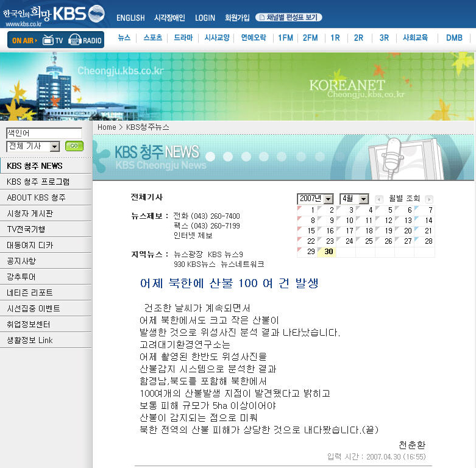Open 시선집중 이벤트 sidebar item
Image resolution: width=476 pixels, height=468 pixels.
click(x=46, y=308)
